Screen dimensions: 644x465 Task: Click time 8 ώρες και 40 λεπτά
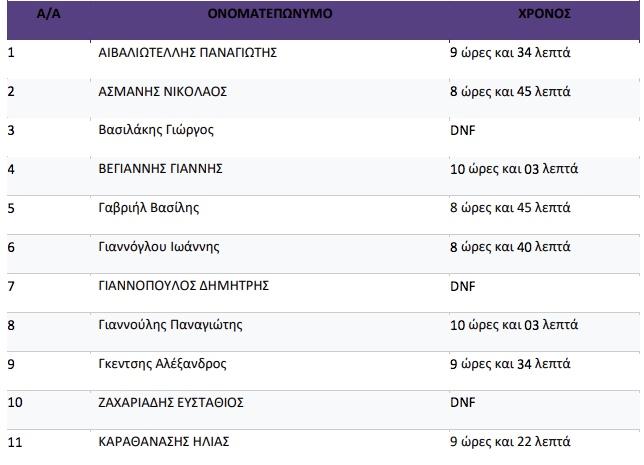510,247
